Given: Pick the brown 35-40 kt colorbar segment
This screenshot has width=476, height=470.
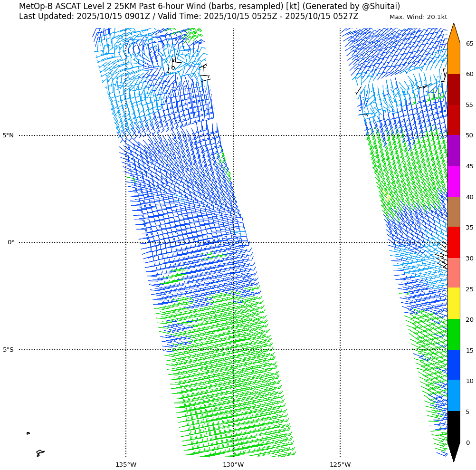Looking at the screenshot, I should click(454, 212).
